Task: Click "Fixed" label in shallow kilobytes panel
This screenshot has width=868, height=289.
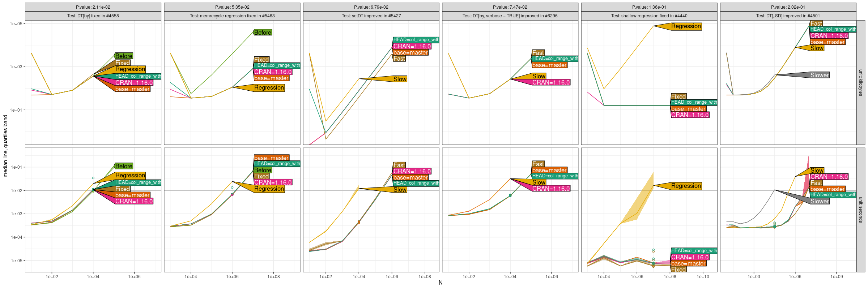Action: pos(678,96)
